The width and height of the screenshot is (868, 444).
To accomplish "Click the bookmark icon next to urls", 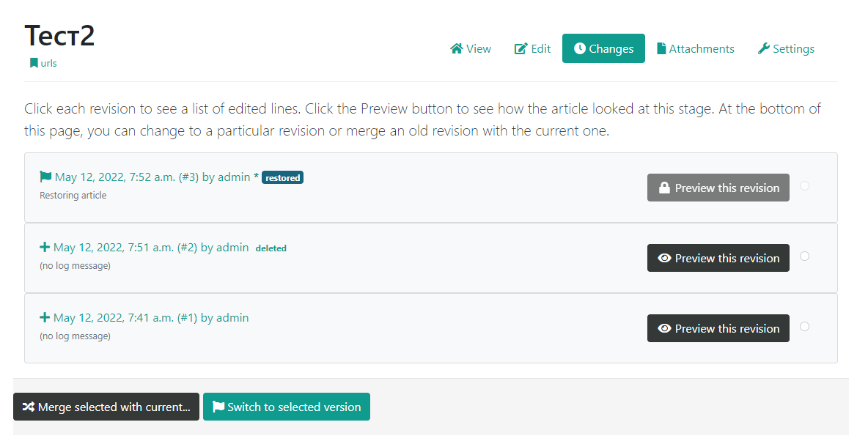I will (x=34, y=63).
